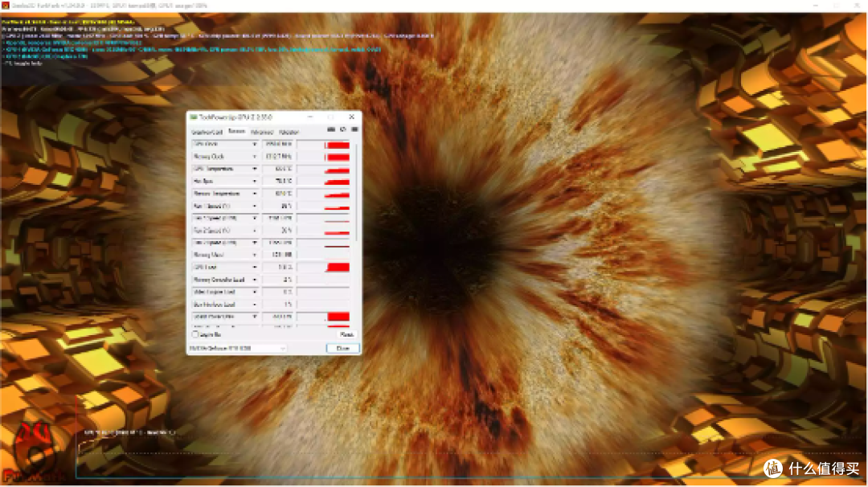Screen dimensions: 868x487
Task: Click the Memory Clock value field
Action: tap(278, 157)
